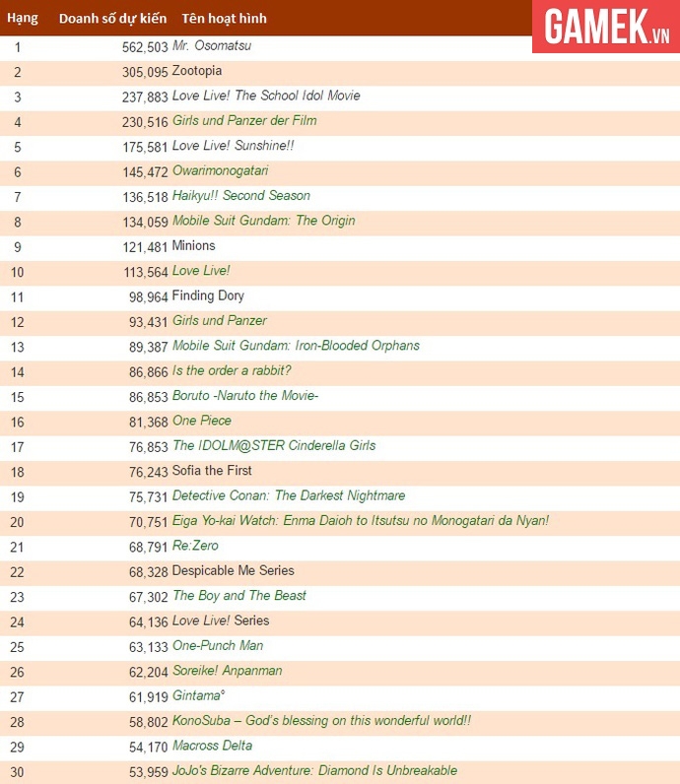
Task: Open Mobile Suit Gundam: Iron-Blooded Orphans link
Action: 296,346
